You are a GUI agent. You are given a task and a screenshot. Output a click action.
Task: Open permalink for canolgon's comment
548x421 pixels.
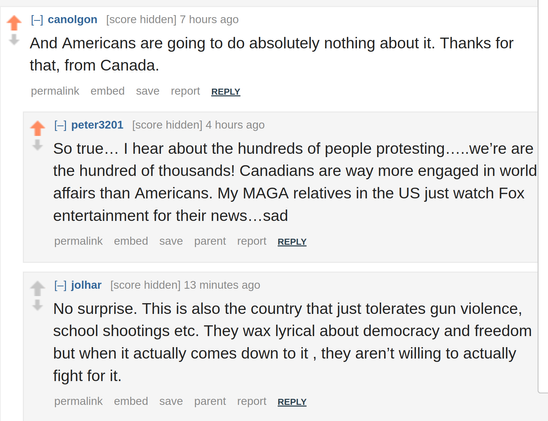[x=55, y=91]
